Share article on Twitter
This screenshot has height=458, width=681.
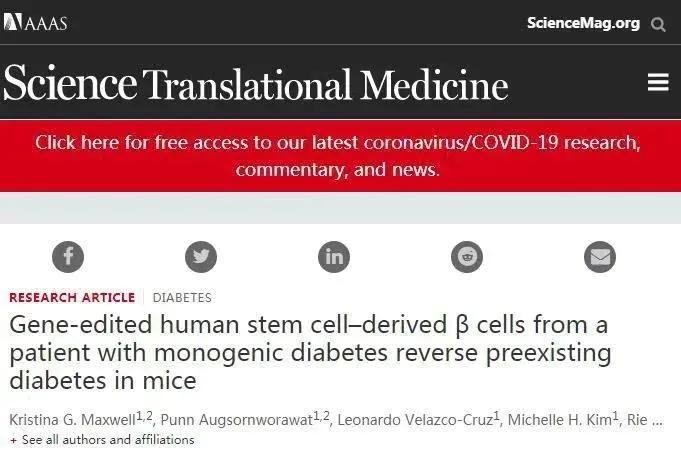(x=201, y=257)
